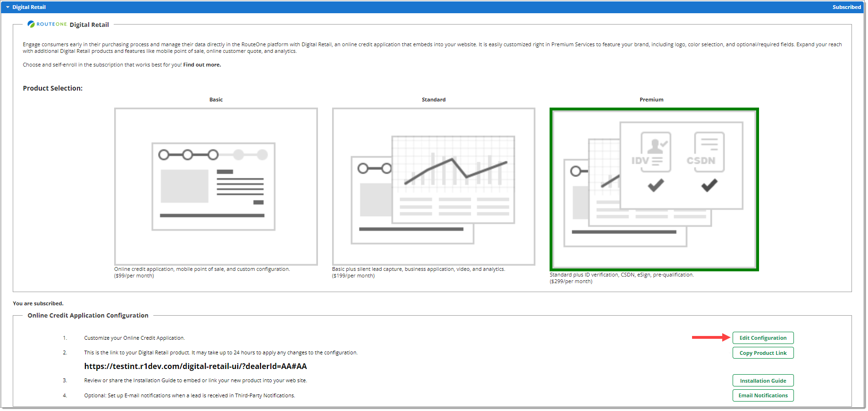Open the 'Find out more.' link
The image size is (868, 411).
pyautogui.click(x=202, y=65)
